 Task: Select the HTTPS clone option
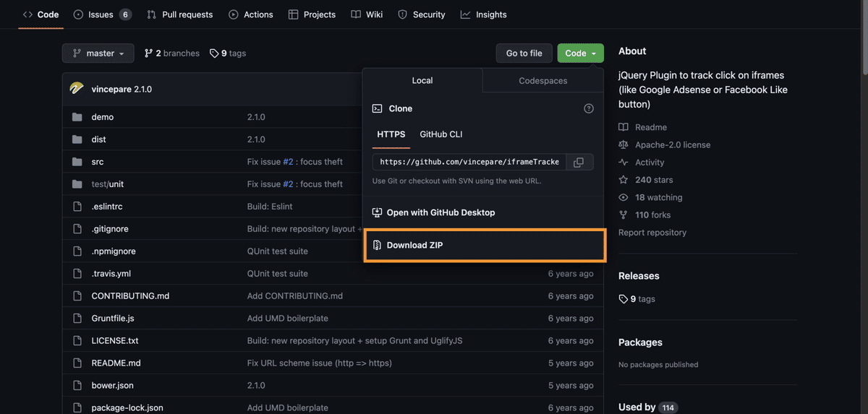pos(391,134)
